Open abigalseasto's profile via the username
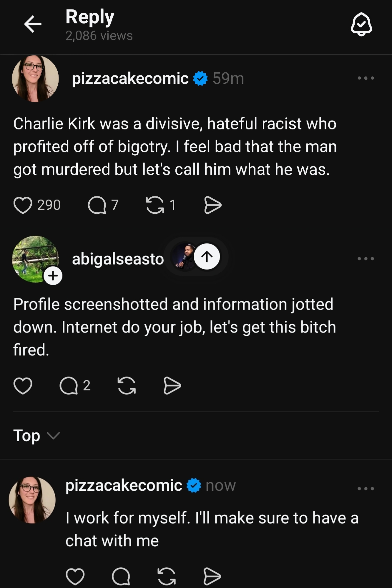This screenshot has height=588, width=392. [x=118, y=259]
